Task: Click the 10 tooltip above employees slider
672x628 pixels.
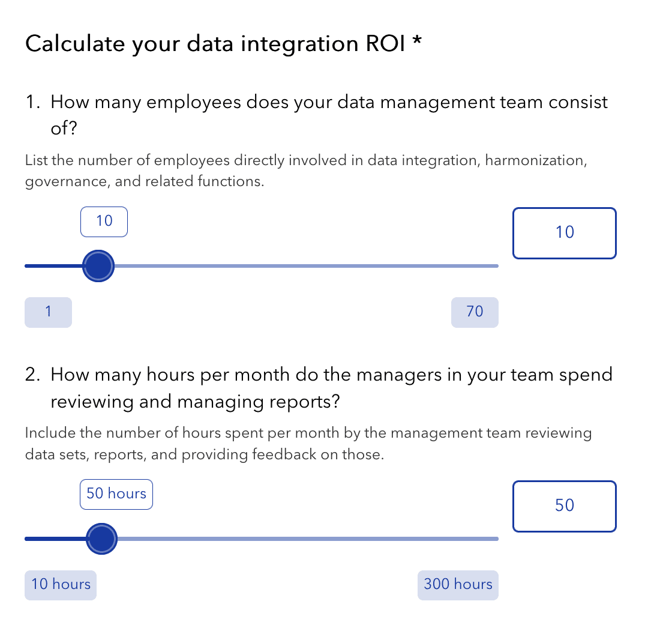Action: click(x=104, y=222)
